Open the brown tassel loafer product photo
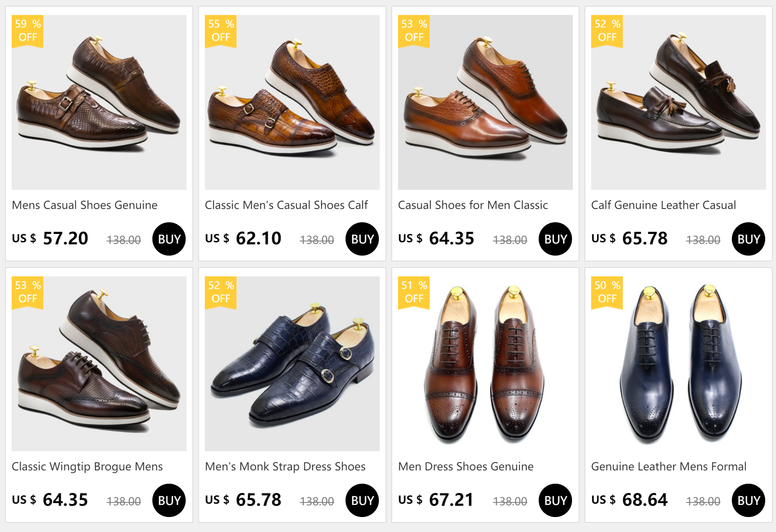This screenshot has height=532, width=776. [x=679, y=102]
